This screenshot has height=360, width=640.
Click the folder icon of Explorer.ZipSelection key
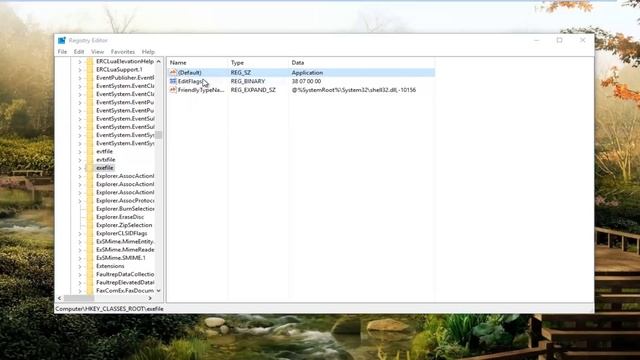90,225
